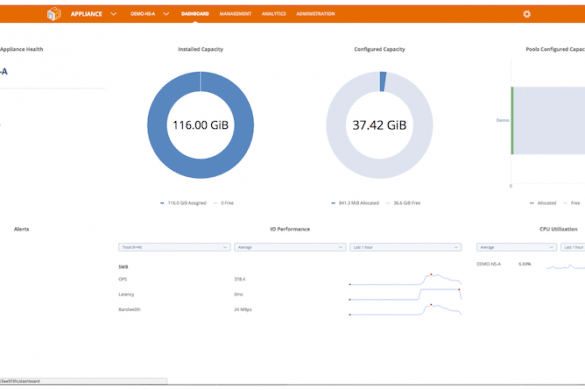Click the Installed Capacity heading

(200, 49)
